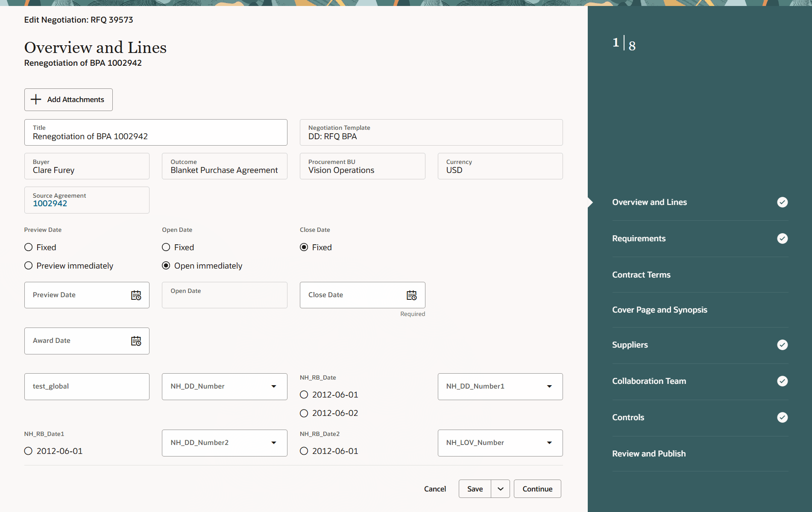Click the checkmark beside Controls
This screenshot has height=512, width=812.
[782, 417]
